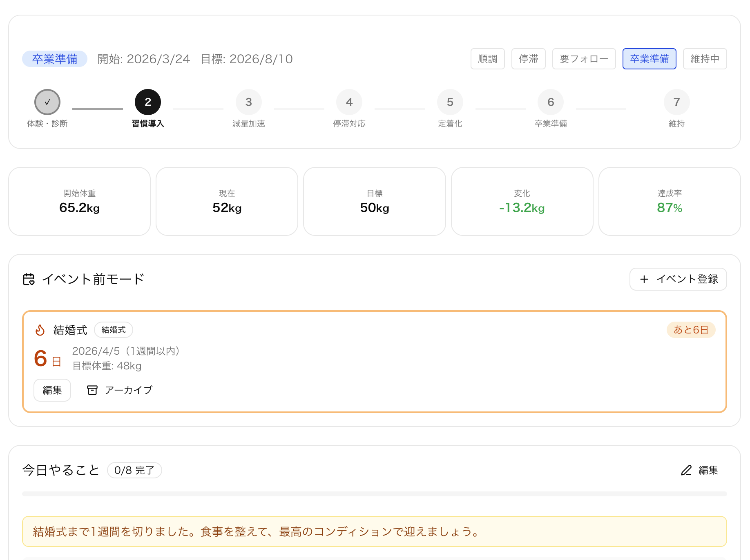Click the calendar icon beside イベント前モード heading

(x=29, y=279)
